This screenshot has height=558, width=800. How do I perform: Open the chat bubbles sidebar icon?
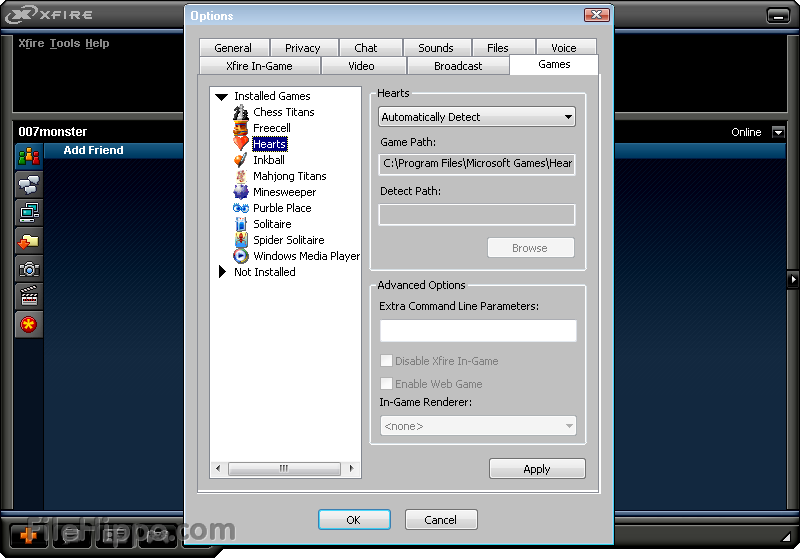tap(29, 184)
